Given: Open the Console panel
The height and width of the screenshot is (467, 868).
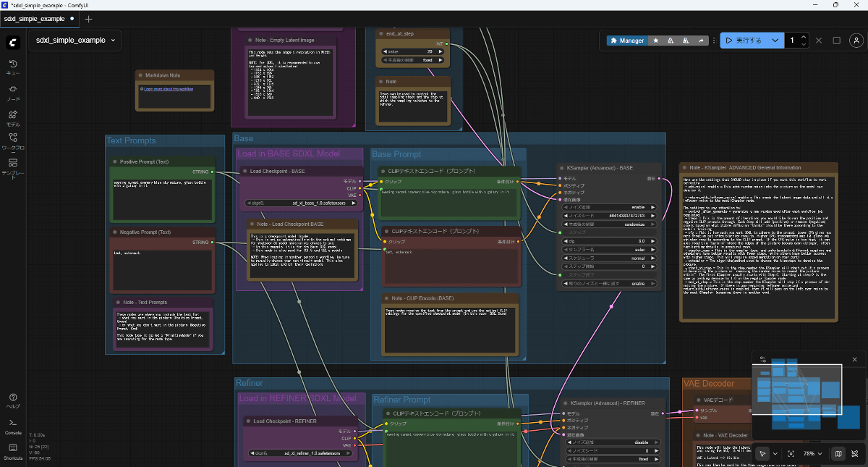Looking at the screenshot, I should pos(13,426).
